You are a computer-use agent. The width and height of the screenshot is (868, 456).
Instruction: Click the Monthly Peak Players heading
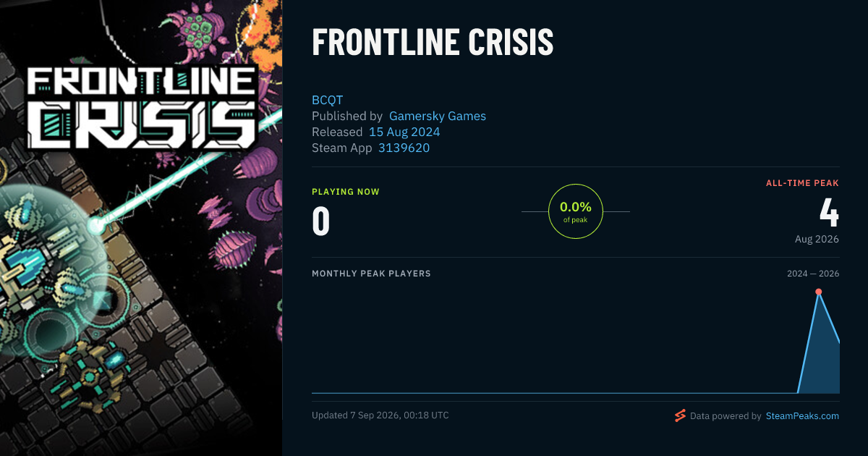371,274
